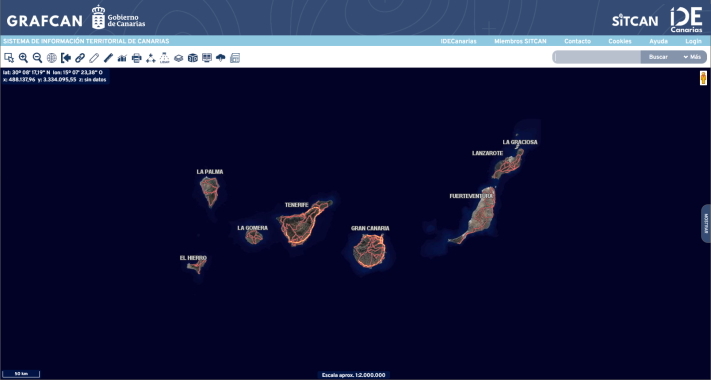Open the layers stack icon
The image size is (711, 380).
pos(179,58)
